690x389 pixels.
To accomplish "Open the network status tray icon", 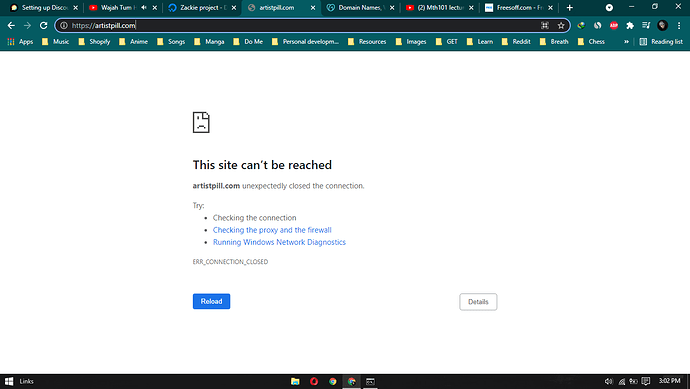I will pos(621,382).
